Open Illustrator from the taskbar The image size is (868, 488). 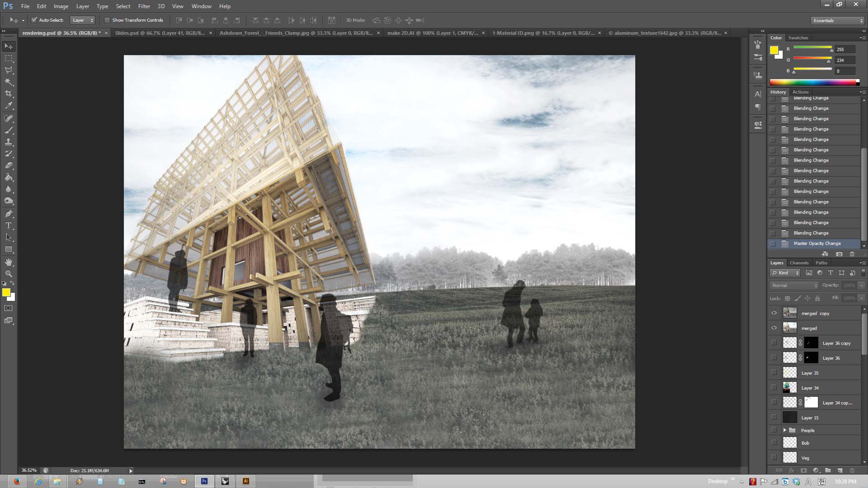click(246, 481)
